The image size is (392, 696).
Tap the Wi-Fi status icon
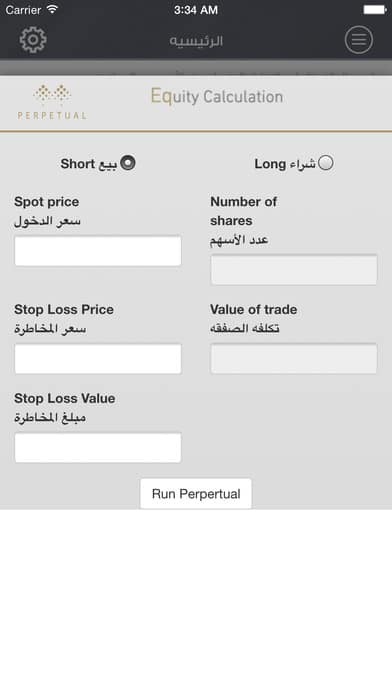[52, 9]
